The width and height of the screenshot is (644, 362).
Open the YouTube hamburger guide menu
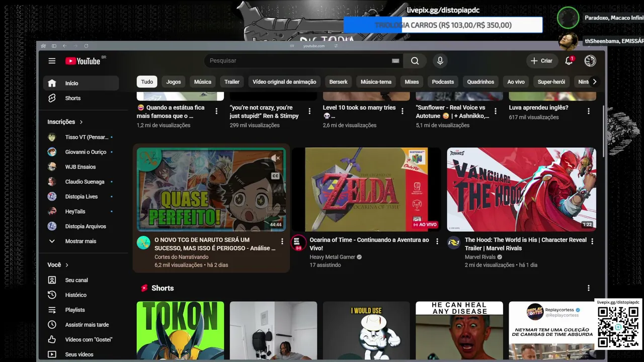(52, 61)
